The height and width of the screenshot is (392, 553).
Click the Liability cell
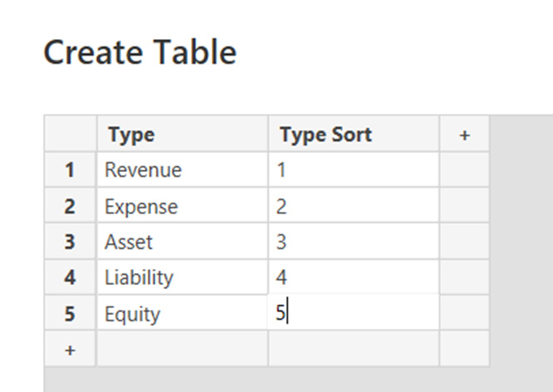(x=182, y=277)
